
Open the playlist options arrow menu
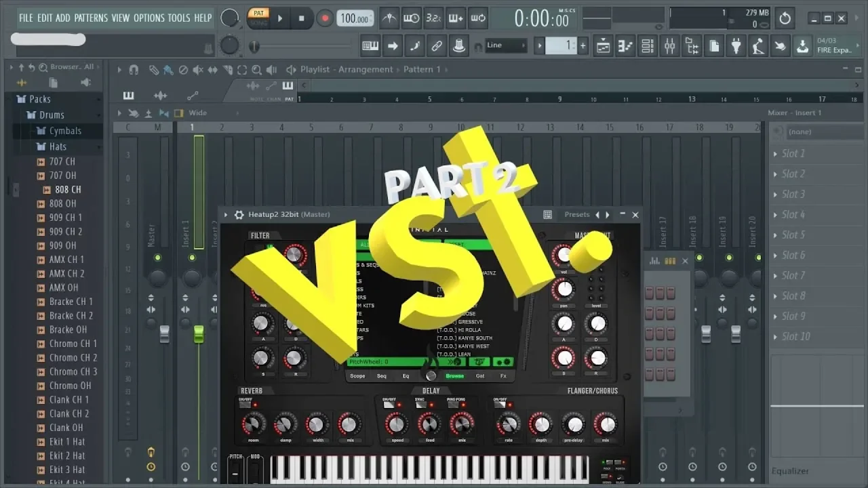pyautogui.click(x=119, y=70)
